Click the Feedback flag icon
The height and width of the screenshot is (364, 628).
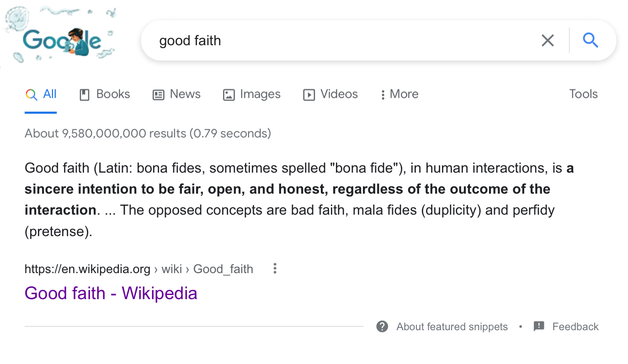[x=539, y=327]
